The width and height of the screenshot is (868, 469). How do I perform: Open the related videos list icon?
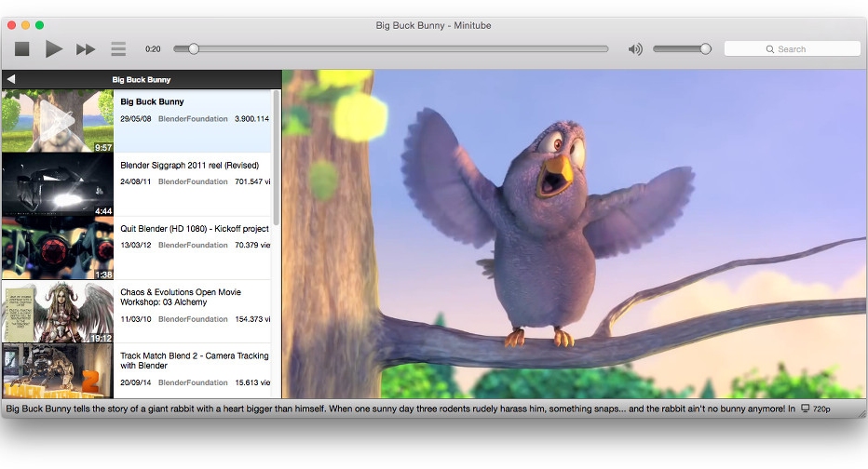click(x=118, y=49)
